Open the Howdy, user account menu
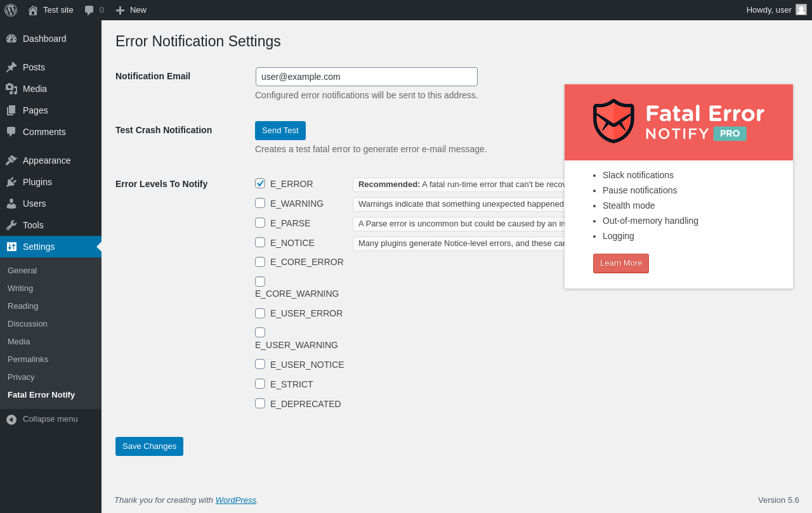 pos(775,10)
